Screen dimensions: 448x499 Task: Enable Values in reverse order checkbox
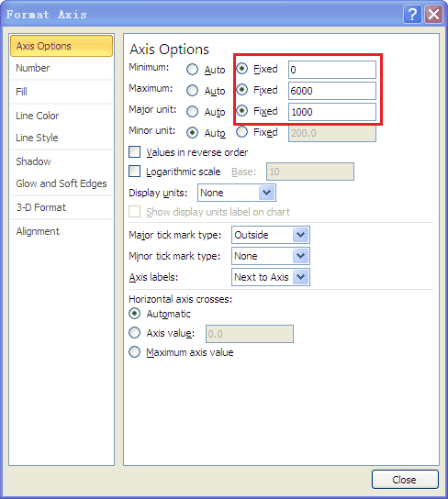[x=135, y=152]
